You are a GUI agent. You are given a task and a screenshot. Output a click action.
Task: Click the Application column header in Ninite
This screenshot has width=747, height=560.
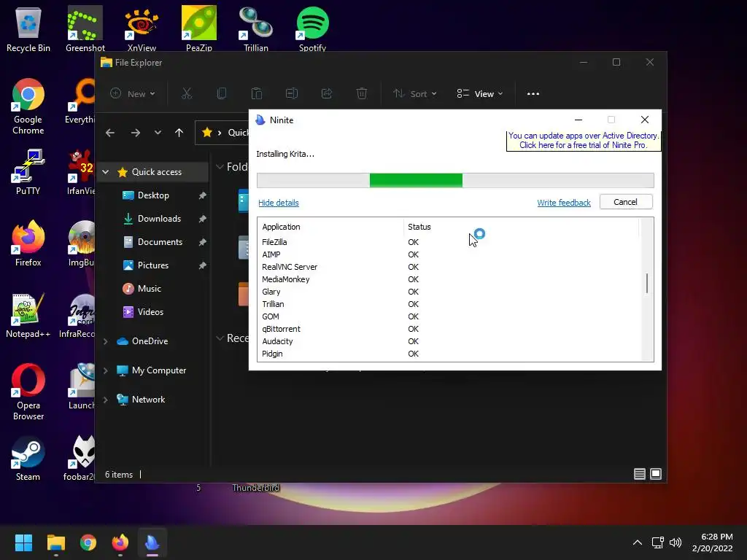pos(330,227)
